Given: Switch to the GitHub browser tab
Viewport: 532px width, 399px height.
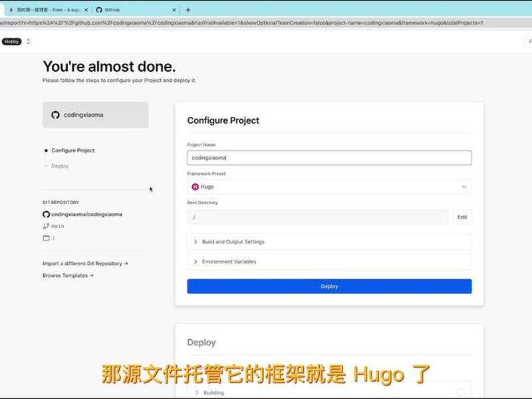Looking at the screenshot, I should (x=136, y=10).
